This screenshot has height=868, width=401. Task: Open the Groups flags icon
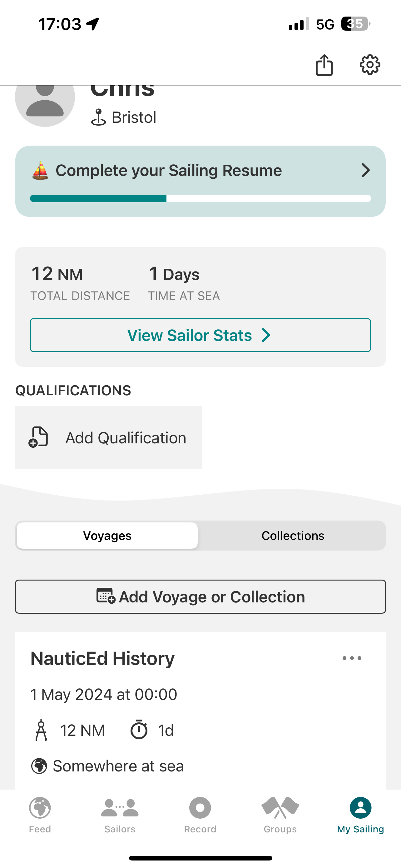[x=280, y=808]
